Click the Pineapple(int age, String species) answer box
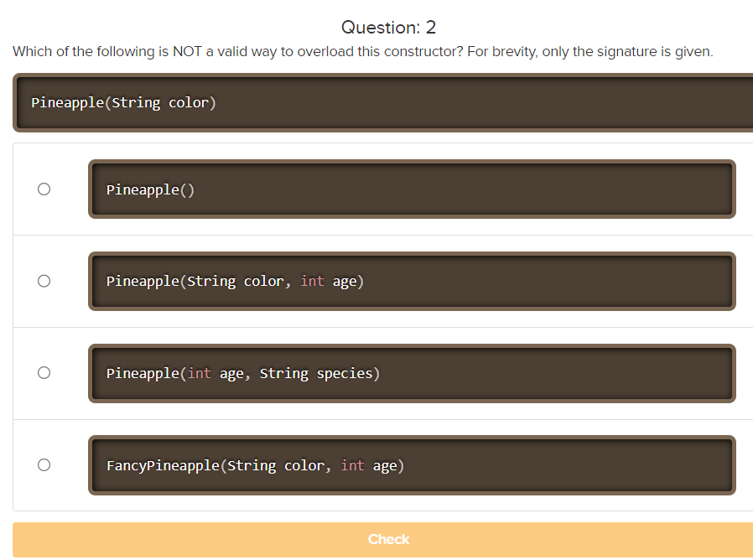The image size is (753, 560). 411,372
